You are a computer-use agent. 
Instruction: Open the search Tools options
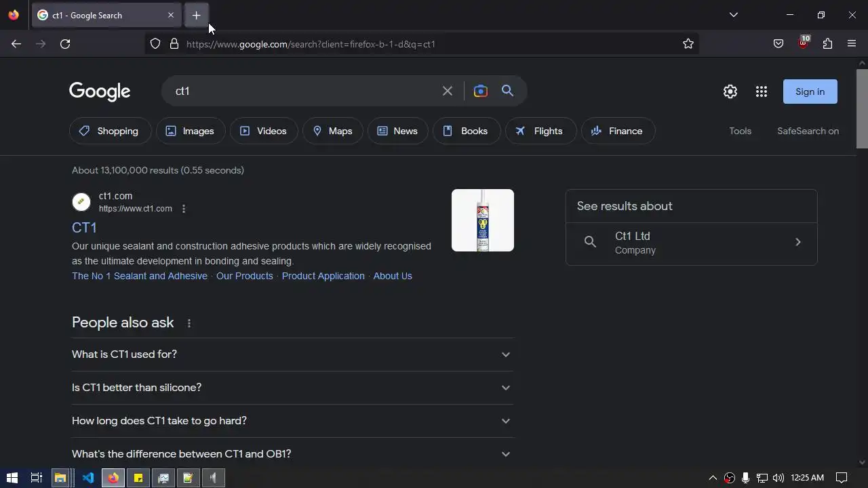tap(740, 131)
